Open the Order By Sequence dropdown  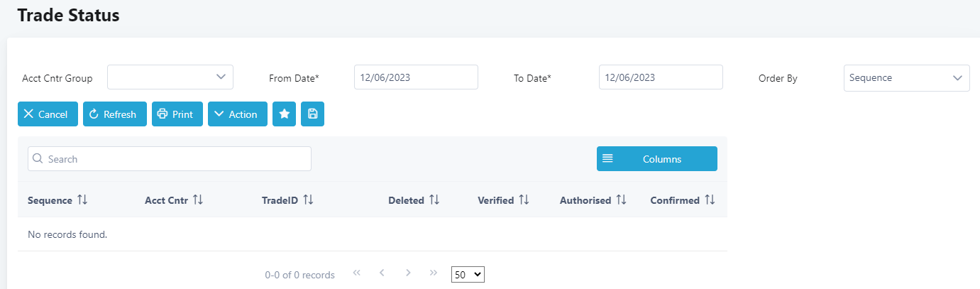pos(906,78)
